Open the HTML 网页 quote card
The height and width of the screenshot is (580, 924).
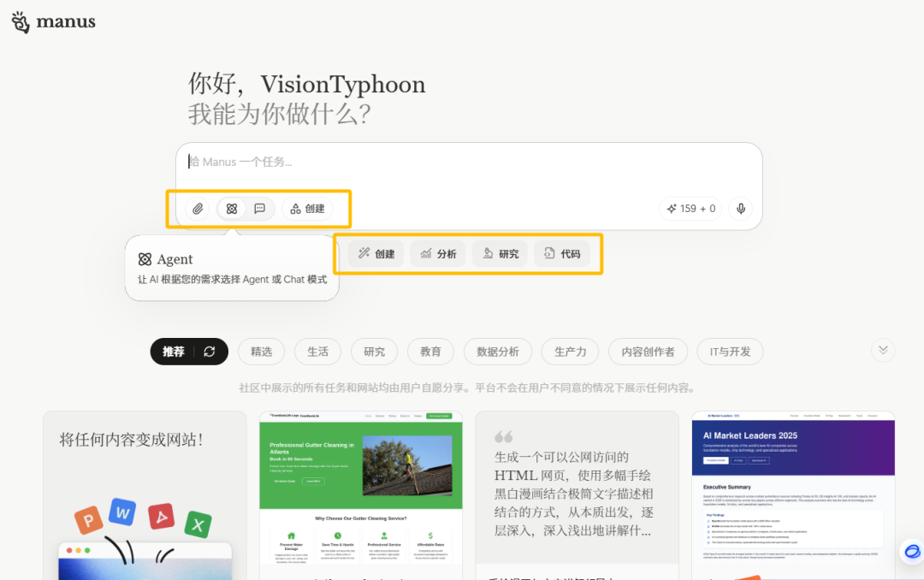(x=577, y=495)
